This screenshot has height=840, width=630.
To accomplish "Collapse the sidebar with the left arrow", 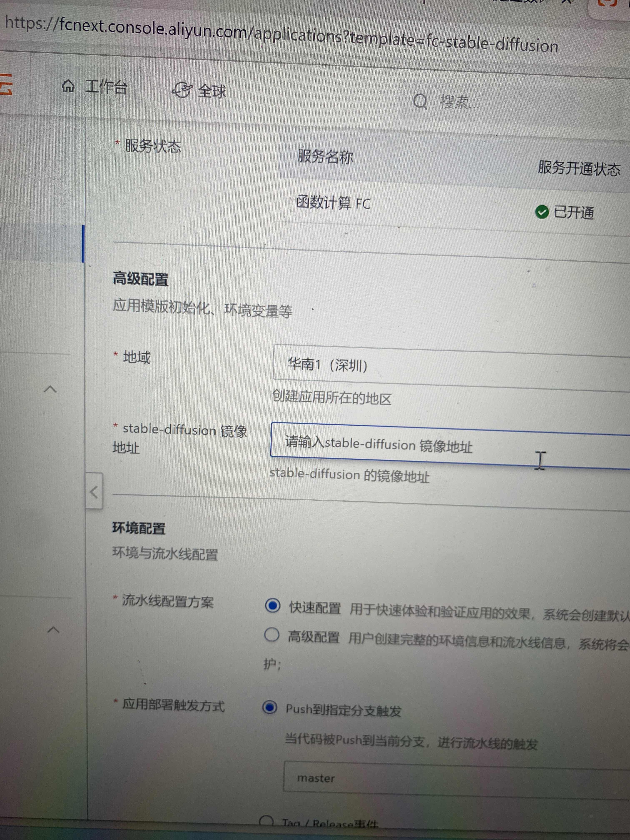I will pyautogui.click(x=94, y=491).
